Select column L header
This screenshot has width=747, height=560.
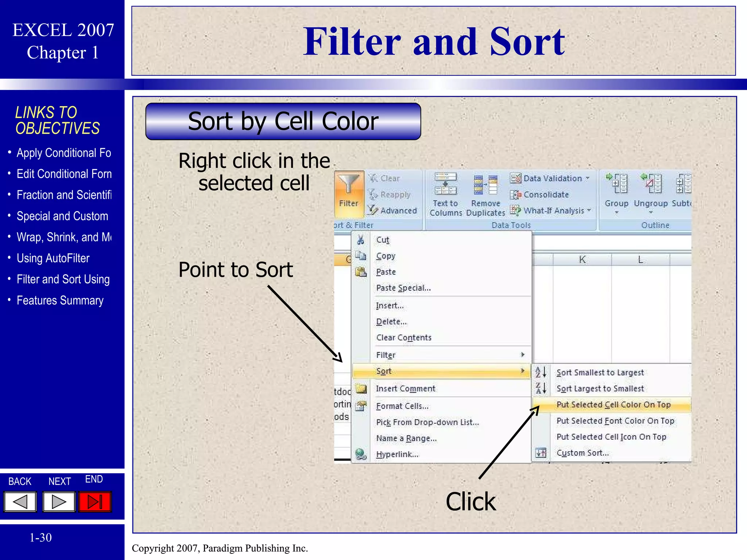tap(640, 260)
